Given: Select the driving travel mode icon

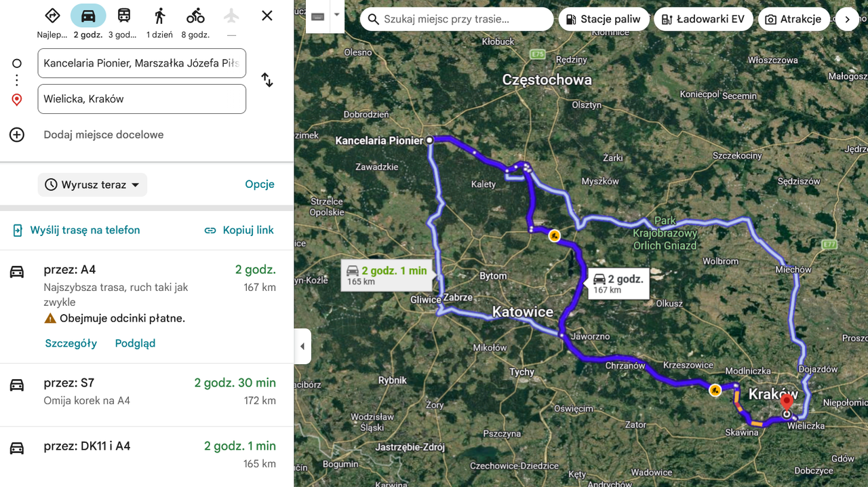Looking at the screenshot, I should 88,16.
